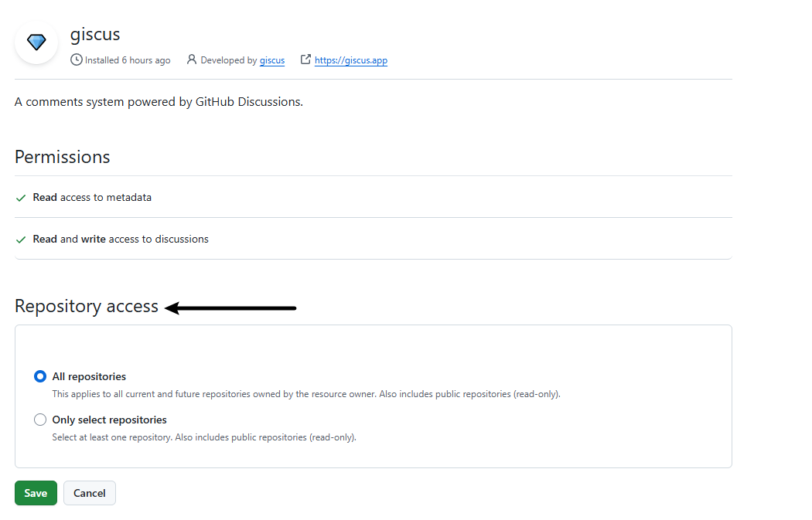
Task: Click the All repositories option label
Action: point(89,377)
